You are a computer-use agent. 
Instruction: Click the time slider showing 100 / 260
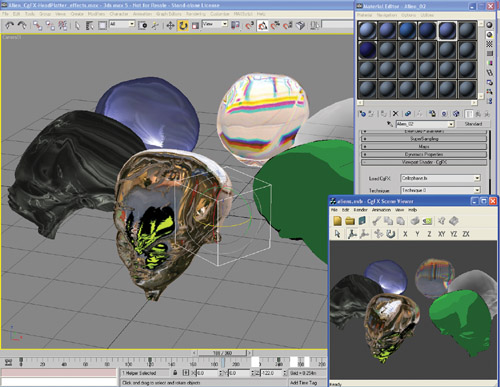(222, 353)
